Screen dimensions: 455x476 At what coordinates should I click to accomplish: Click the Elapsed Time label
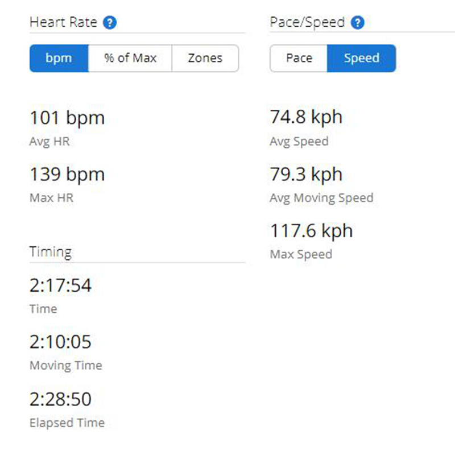(67, 423)
